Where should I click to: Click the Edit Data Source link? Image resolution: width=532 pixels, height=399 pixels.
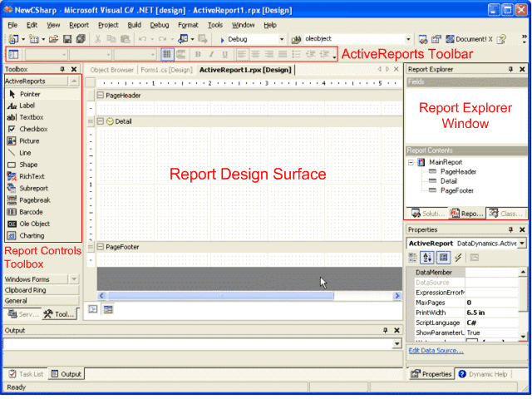coord(436,351)
